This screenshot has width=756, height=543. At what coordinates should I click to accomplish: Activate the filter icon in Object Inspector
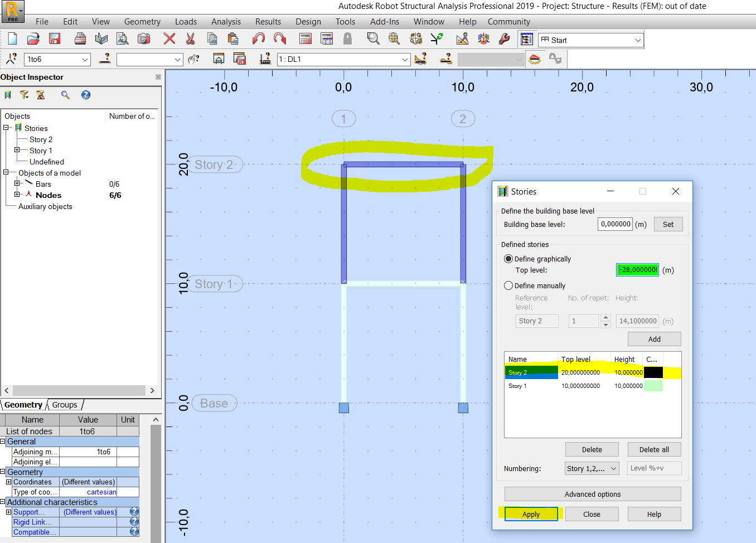[25, 95]
